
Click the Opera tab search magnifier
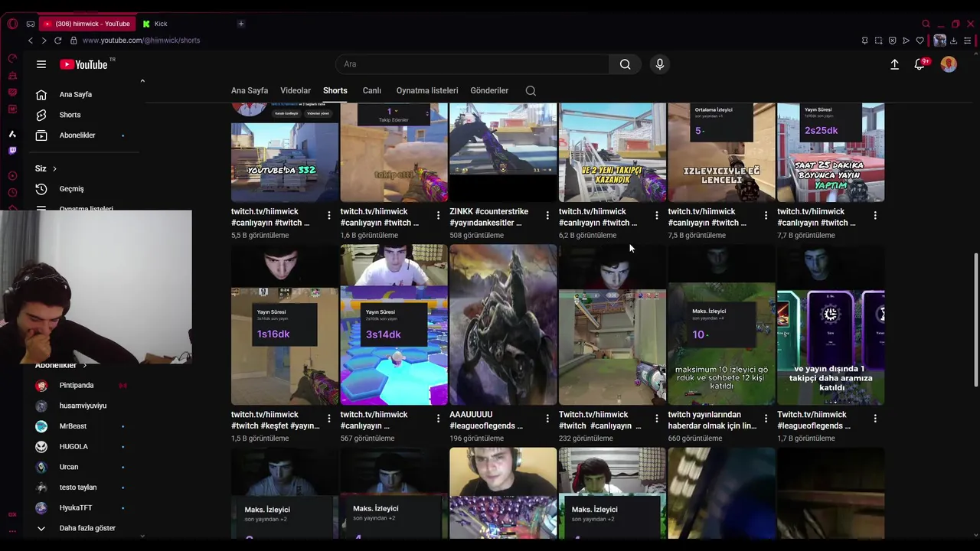926,24
